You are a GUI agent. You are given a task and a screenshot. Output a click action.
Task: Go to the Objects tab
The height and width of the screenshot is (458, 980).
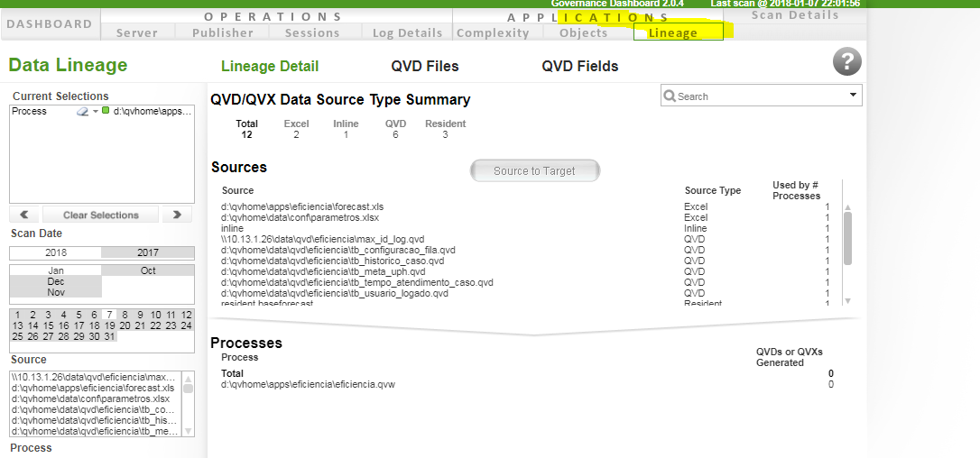[584, 32]
